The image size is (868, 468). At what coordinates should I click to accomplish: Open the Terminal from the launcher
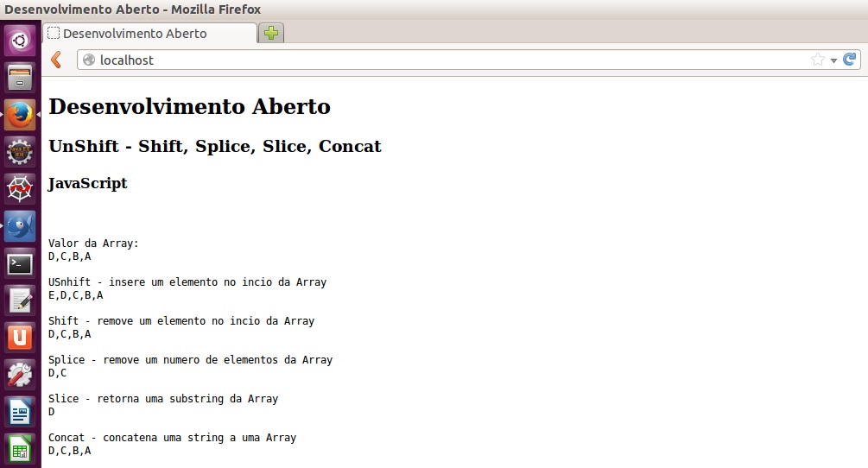(x=20, y=263)
